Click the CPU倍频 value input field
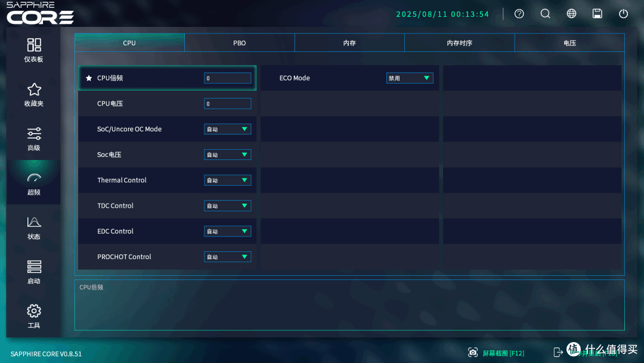Viewport: 644px width, 363px height. [228, 78]
